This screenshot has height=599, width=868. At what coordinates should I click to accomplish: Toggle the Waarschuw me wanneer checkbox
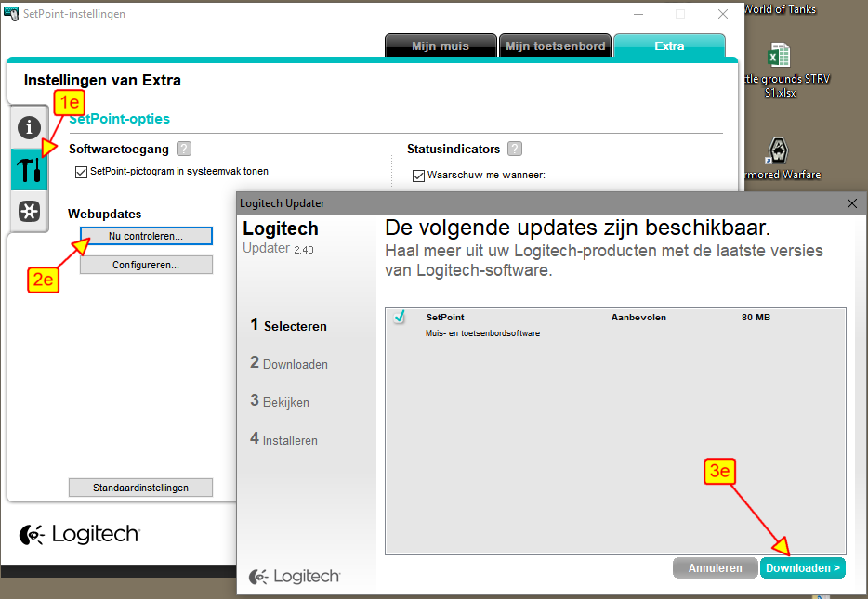point(418,176)
